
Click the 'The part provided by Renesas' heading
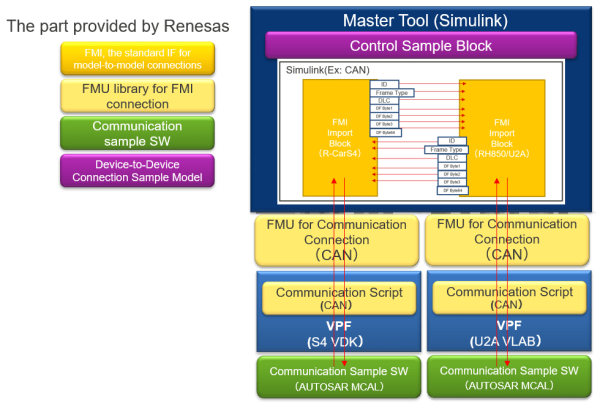point(118,26)
